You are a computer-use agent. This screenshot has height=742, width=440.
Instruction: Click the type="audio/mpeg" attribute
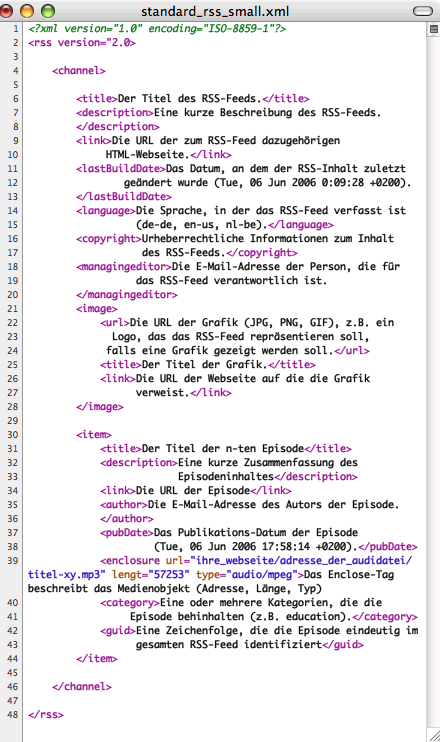pos(246,574)
